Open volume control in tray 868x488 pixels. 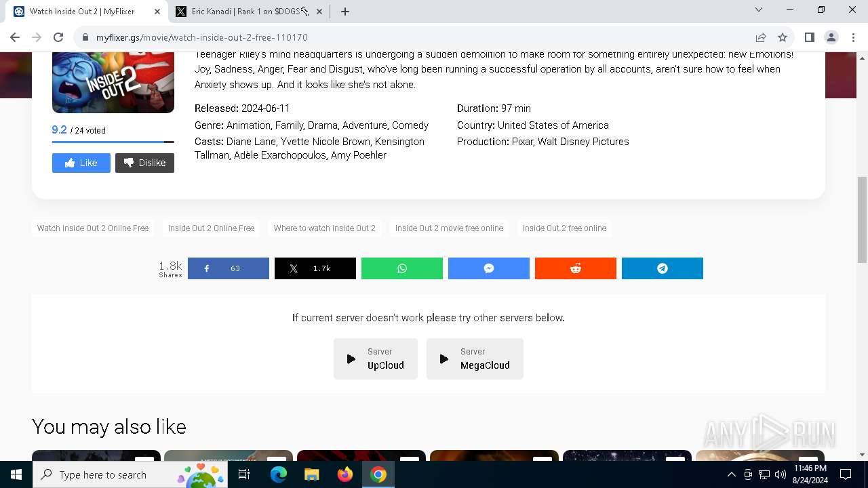click(781, 474)
